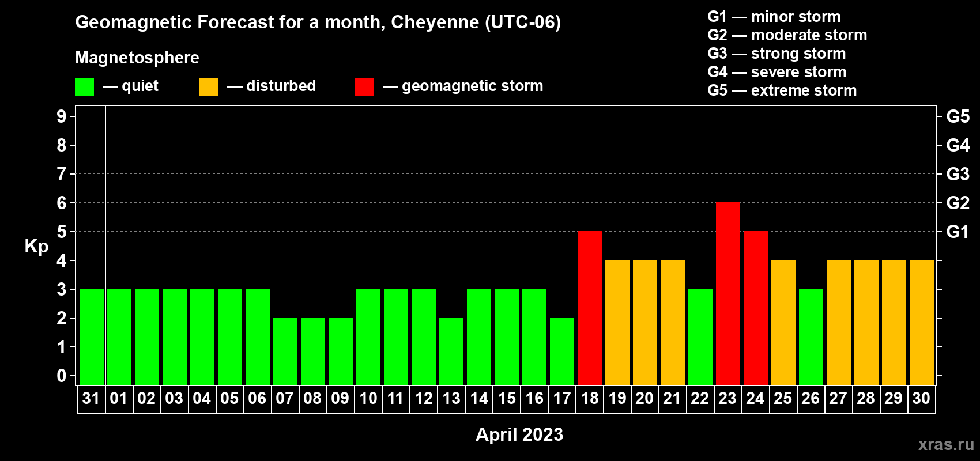Select the red bar for April 23

pyautogui.click(x=728, y=293)
